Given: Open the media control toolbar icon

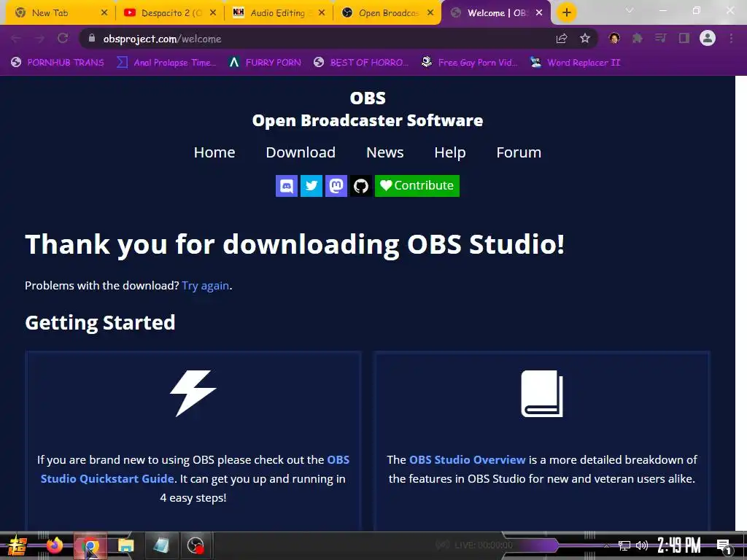Looking at the screenshot, I should pyautogui.click(x=660, y=39).
